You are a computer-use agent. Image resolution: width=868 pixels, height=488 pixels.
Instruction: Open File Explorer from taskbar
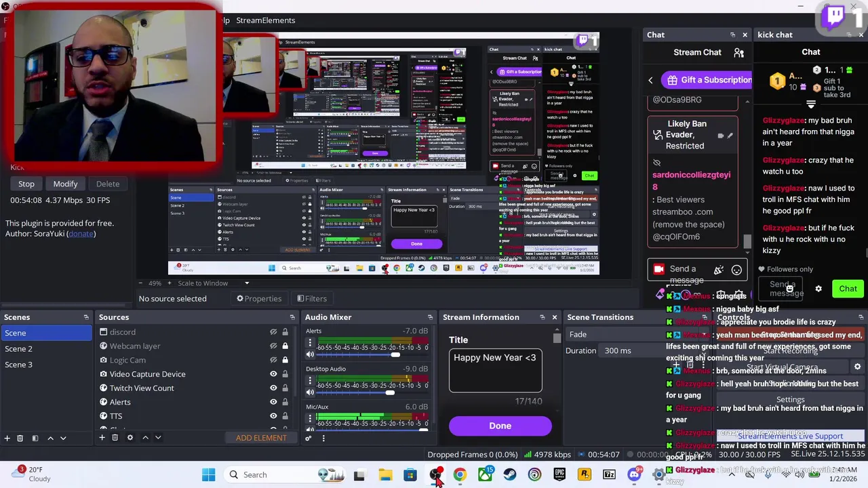[x=384, y=475]
